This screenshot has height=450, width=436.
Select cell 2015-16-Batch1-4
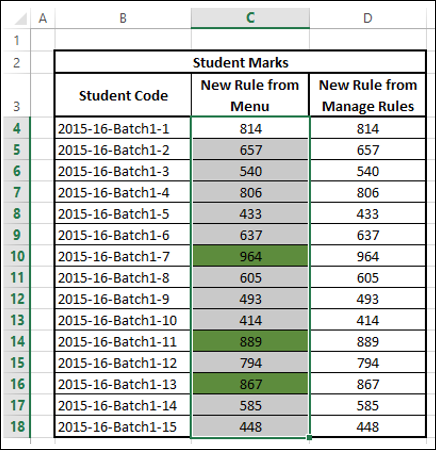[123, 192]
